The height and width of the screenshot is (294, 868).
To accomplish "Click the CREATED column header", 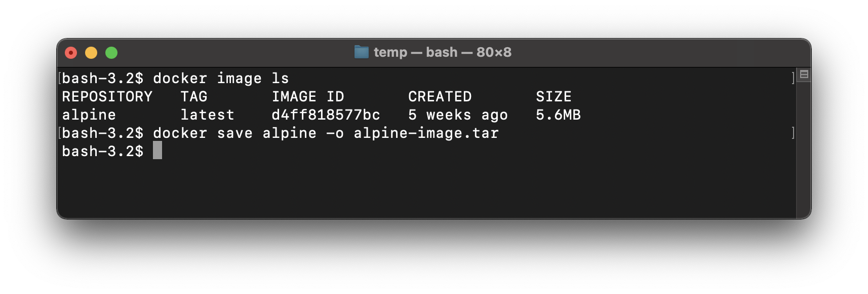I will 440,96.
